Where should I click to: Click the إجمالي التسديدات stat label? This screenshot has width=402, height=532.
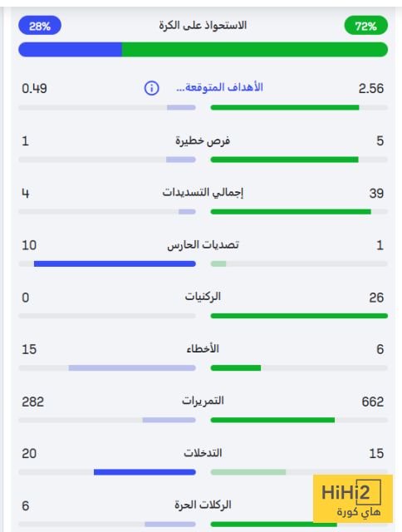tap(203, 192)
